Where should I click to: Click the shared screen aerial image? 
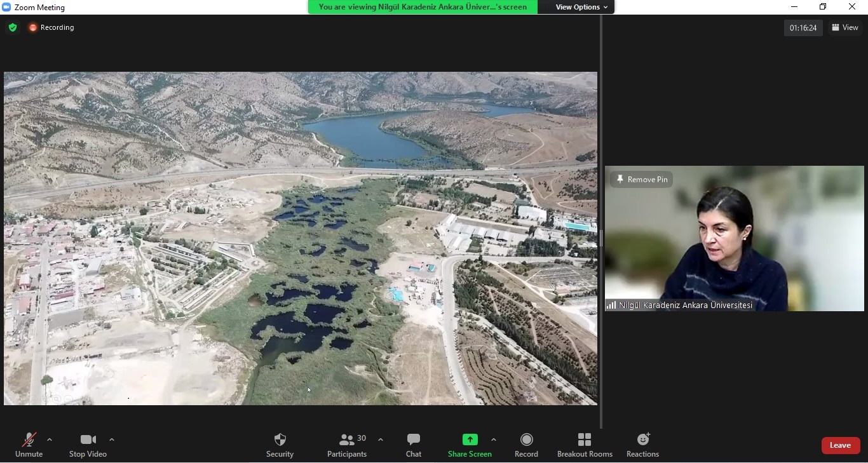tap(301, 238)
